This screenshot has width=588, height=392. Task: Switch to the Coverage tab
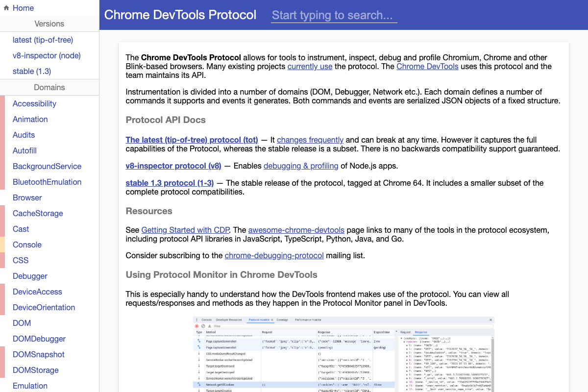click(282, 320)
